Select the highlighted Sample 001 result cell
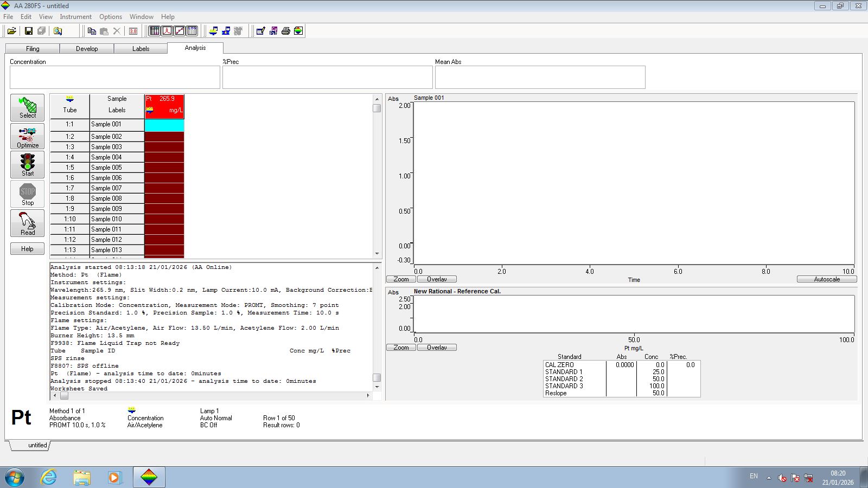 [164, 124]
